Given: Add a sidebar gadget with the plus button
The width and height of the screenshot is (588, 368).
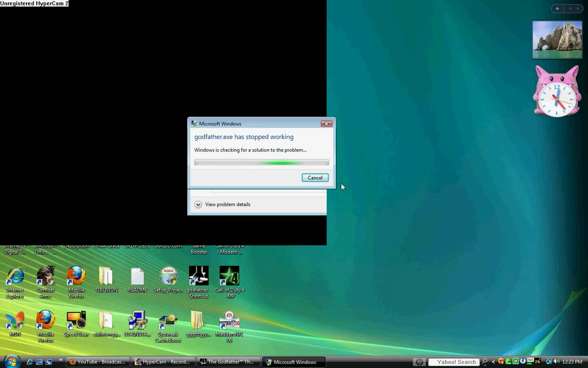Looking at the screenshot, I should tap(557, 9).
